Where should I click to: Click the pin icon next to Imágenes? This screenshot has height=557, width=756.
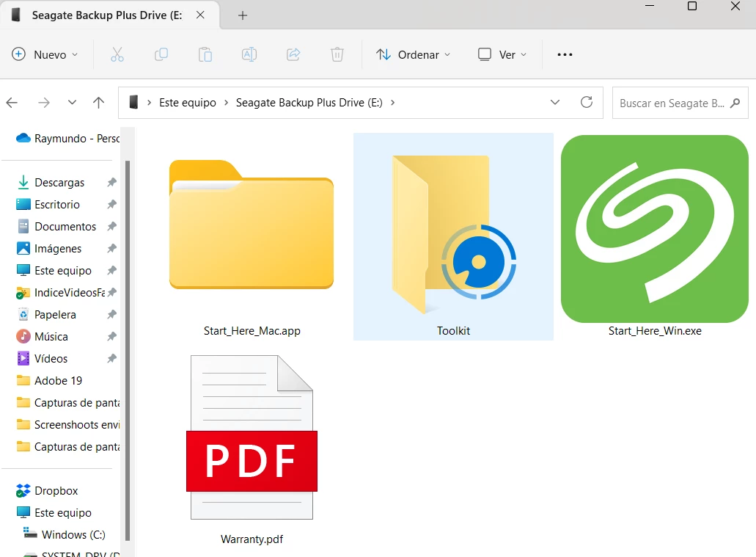112,249
